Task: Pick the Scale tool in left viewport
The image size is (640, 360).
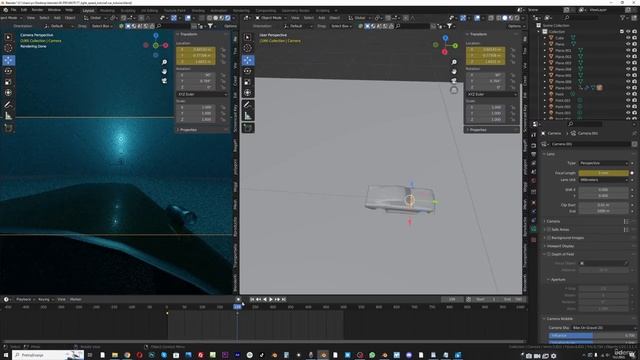Action: [x=8, y=82]
